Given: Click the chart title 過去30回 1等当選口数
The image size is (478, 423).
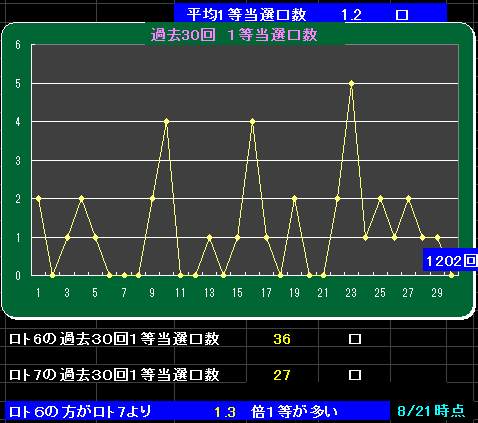Looking at the screenshot, I should coord(233,35).
